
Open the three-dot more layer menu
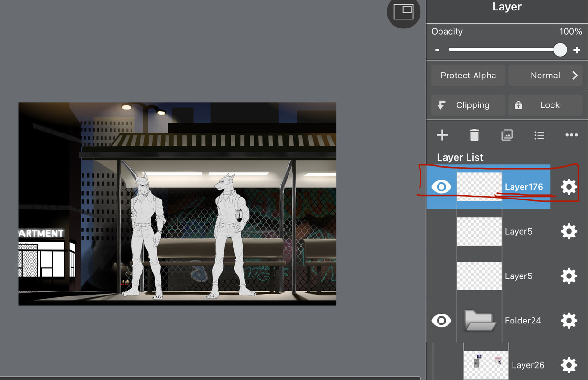[x=571, y=135]
